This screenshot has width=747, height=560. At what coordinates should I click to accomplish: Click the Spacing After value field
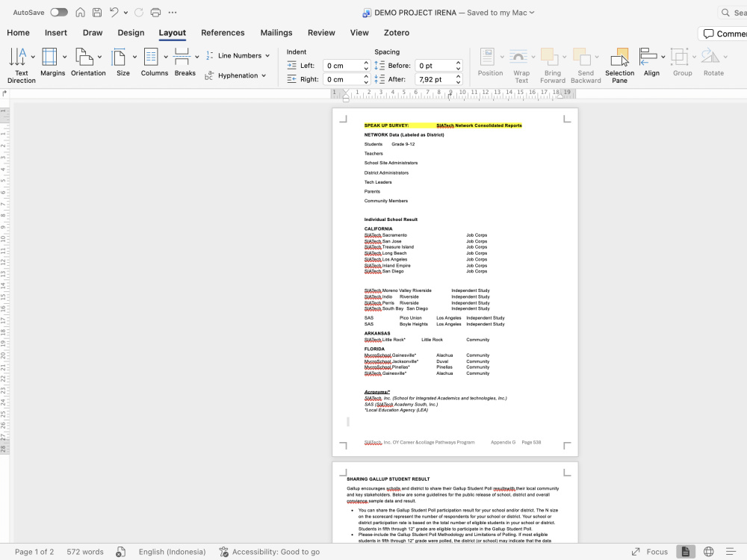click(x=435, y=80)
